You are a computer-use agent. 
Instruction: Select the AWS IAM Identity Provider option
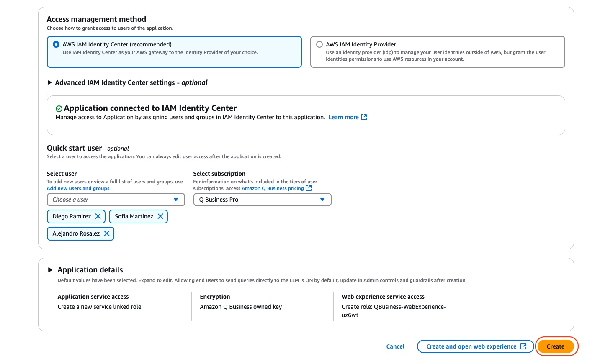point(319,44)
